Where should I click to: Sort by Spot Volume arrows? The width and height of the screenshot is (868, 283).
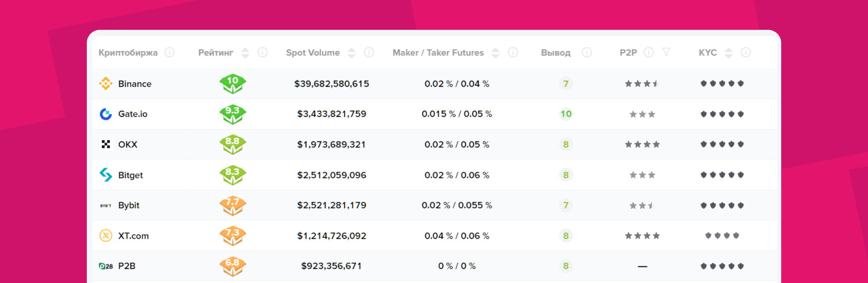(x=351, y=53)
